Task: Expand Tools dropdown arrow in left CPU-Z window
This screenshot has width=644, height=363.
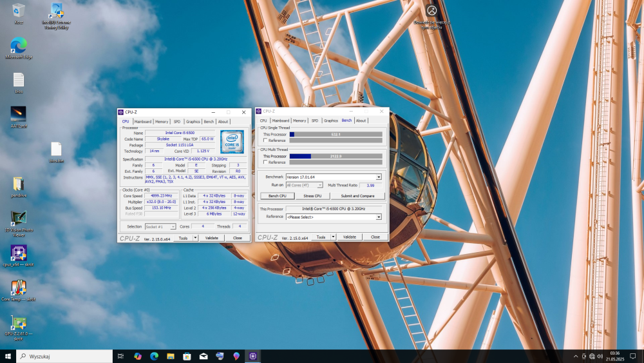Action: point(195,238)
